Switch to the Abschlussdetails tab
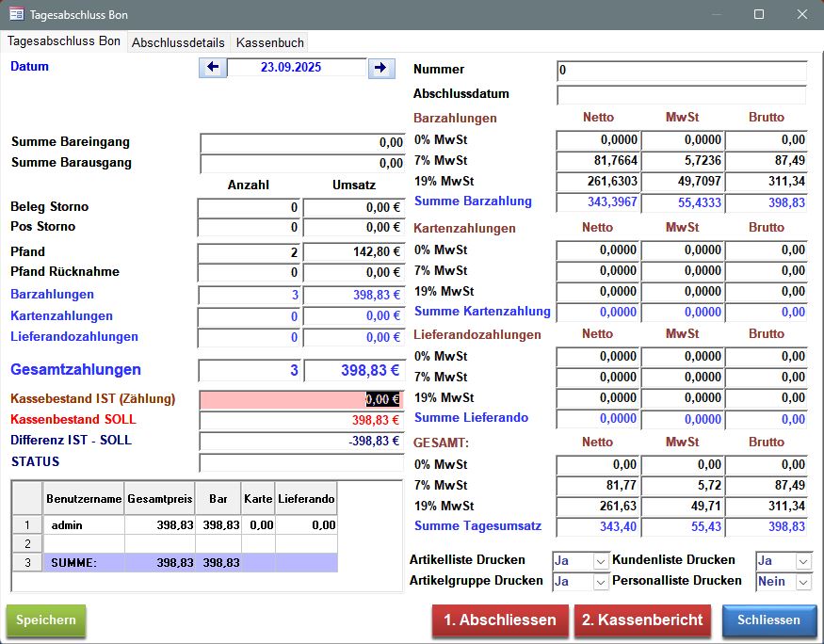This screenshot has width=824, height=644. click(178, 42)
